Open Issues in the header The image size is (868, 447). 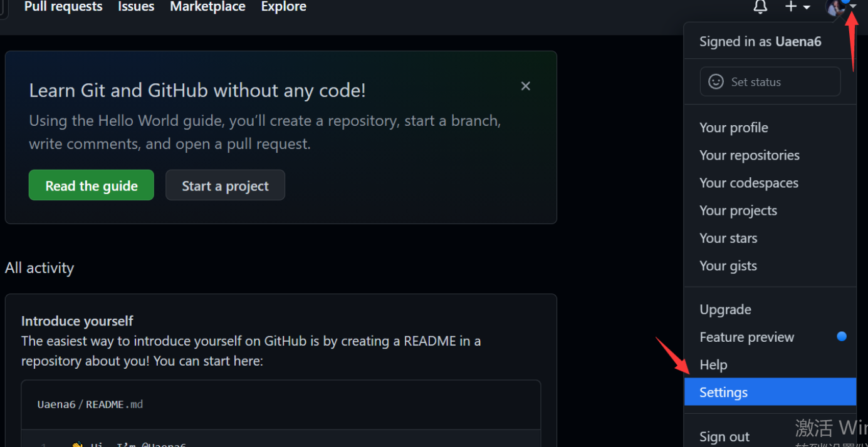pos(136,6)
